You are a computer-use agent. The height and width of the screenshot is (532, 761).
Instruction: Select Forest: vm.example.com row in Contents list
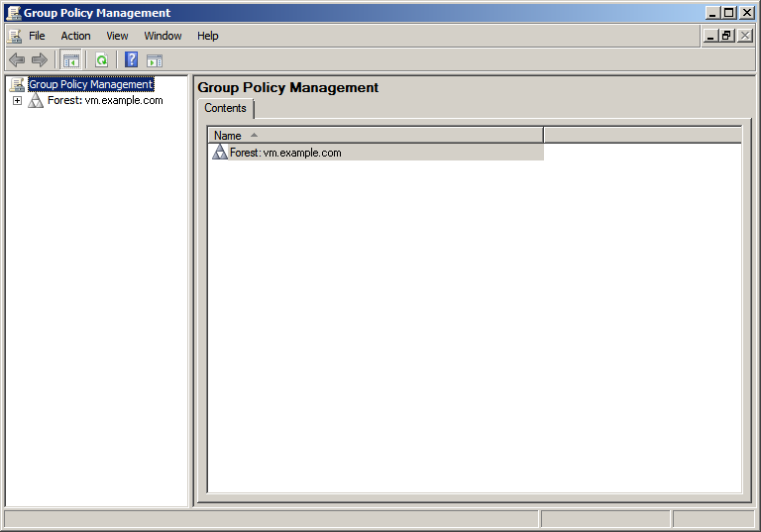coord(378,153)
